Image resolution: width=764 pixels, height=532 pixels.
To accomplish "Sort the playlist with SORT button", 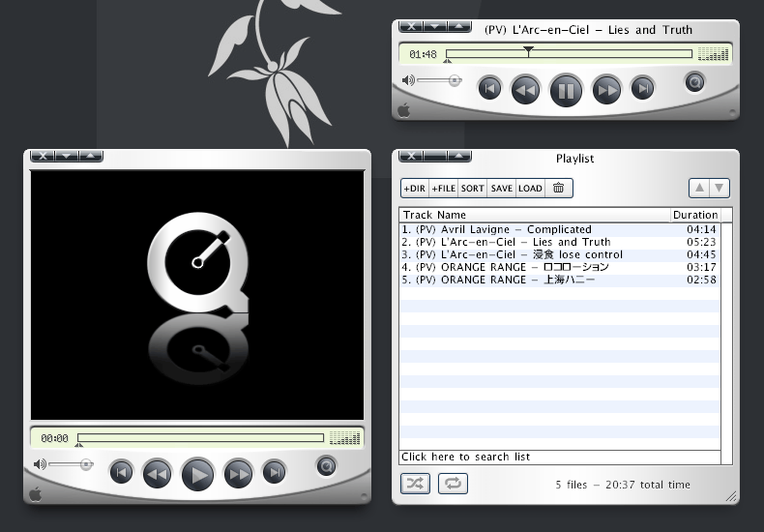I will click(x=473, y=189).
